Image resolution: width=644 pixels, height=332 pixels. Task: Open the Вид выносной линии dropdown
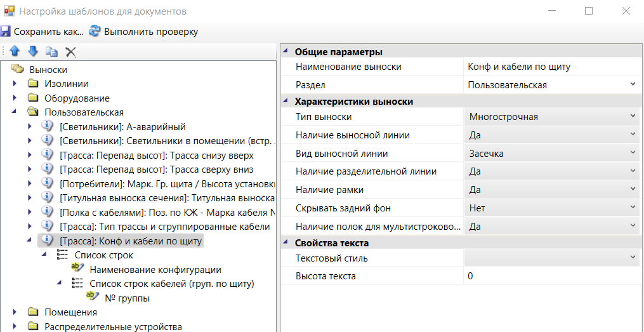[633, 153]
